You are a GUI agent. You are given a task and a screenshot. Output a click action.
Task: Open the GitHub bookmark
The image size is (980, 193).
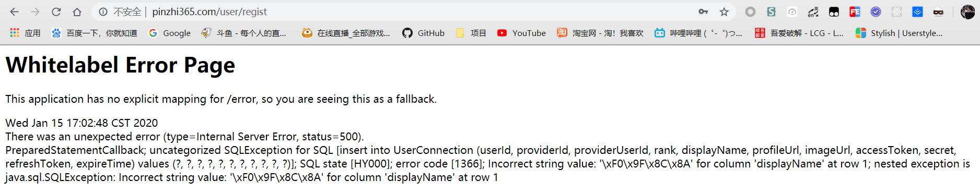424,33
